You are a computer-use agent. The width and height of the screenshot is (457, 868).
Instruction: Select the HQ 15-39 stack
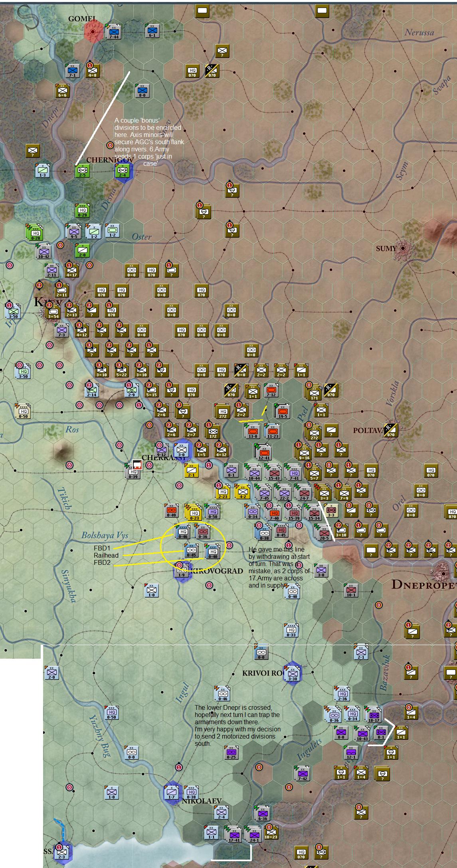[x=293, y=512]
